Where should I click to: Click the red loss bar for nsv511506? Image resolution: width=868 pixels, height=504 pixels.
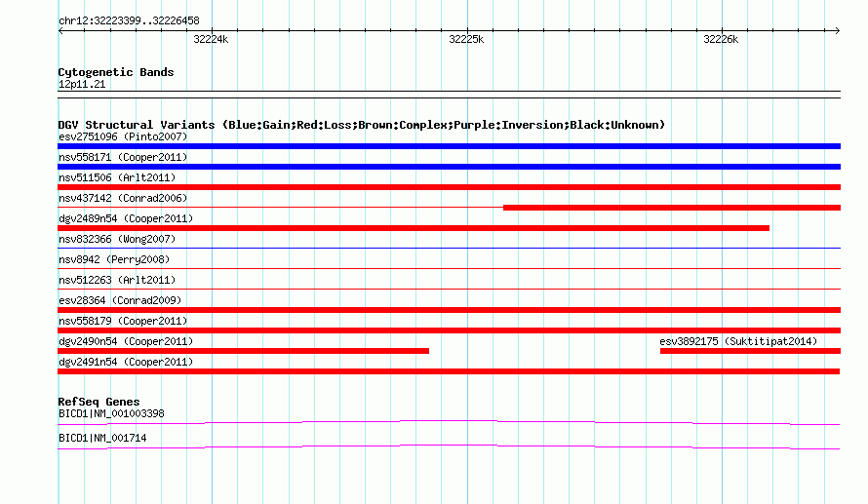coord(449,187)
